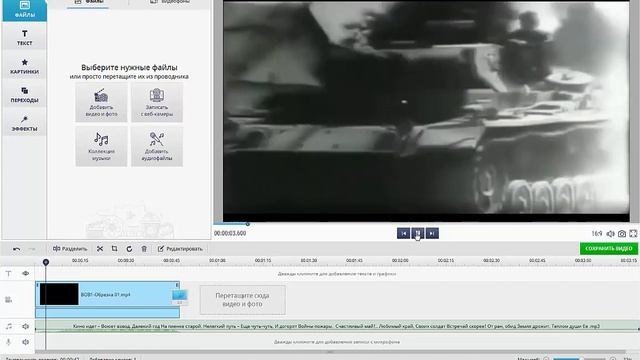This screenshot has width=640, height=360.
Task: Click the rotate clip icon
Action: click(x=129, y=249)
